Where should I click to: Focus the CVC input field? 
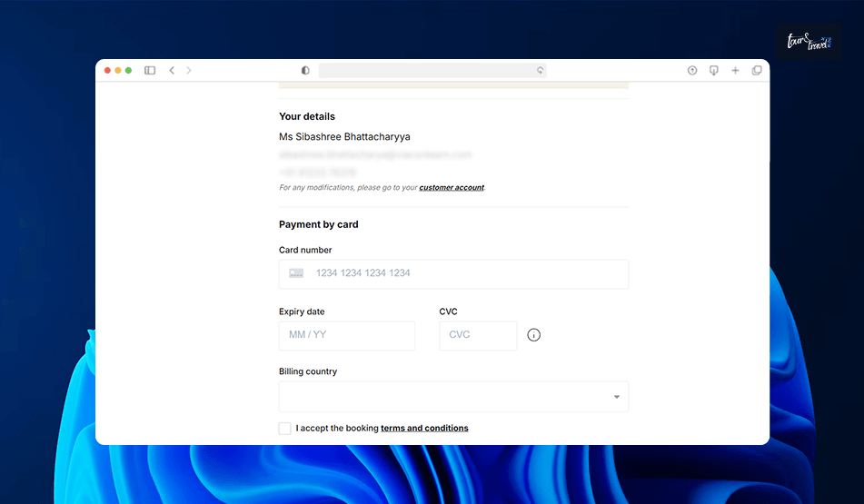click(x=478, y=335)
